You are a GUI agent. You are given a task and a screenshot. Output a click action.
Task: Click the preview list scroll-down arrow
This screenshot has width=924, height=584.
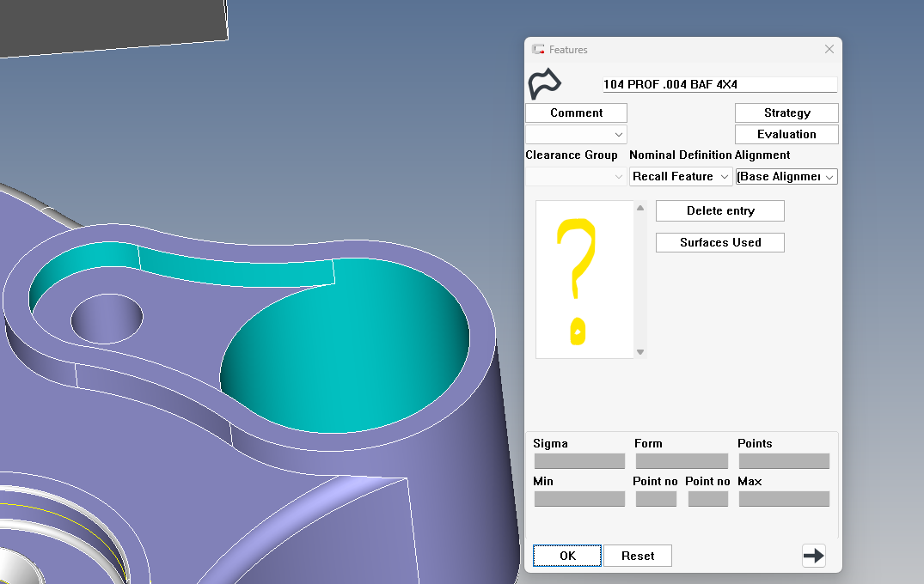pyautogui.click(x=639, y=352)
